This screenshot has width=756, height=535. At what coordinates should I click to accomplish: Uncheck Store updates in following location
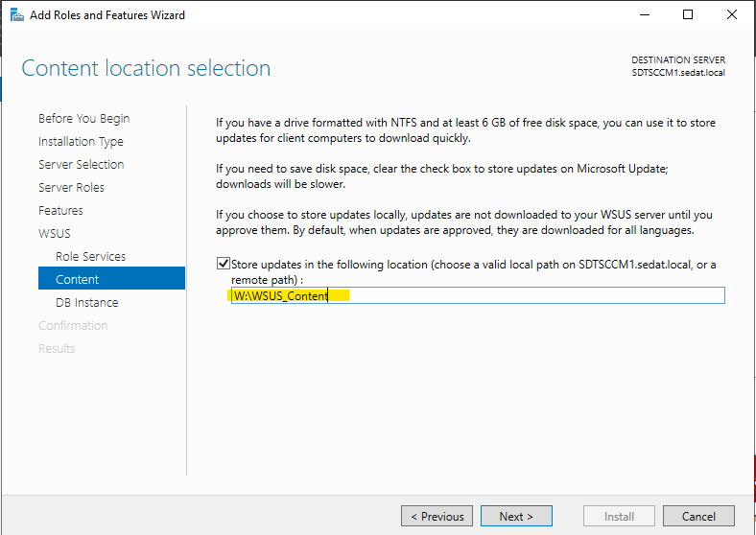point(224,264)
